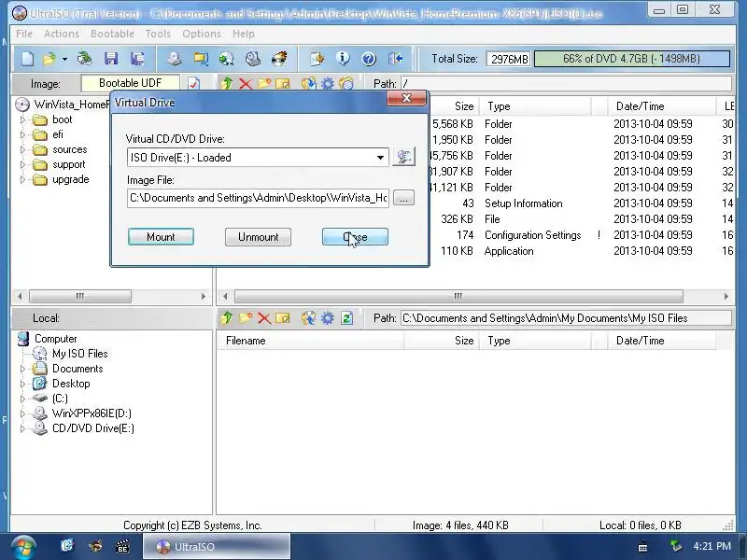Image resolution: width=747 pixels, height=560 pixels.
Task: Click the DVD capacity usage bar
Action: pos(632,59)
